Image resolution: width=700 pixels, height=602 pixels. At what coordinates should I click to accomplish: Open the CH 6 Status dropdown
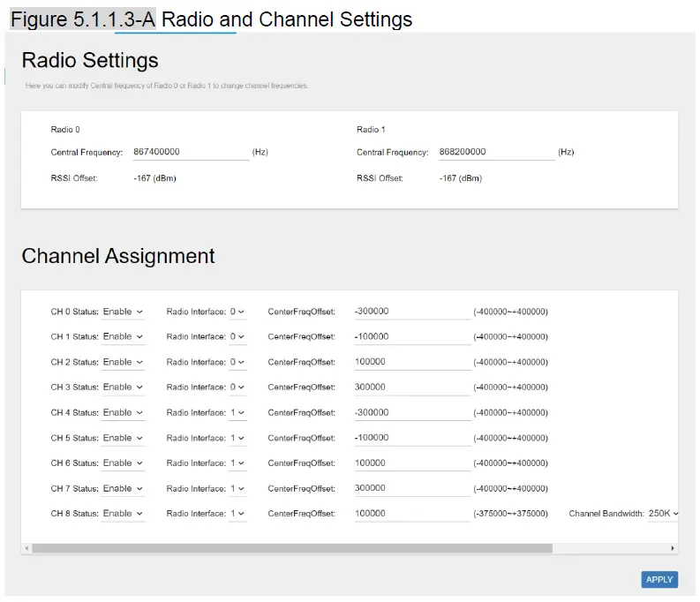click(x=123, y=463)
